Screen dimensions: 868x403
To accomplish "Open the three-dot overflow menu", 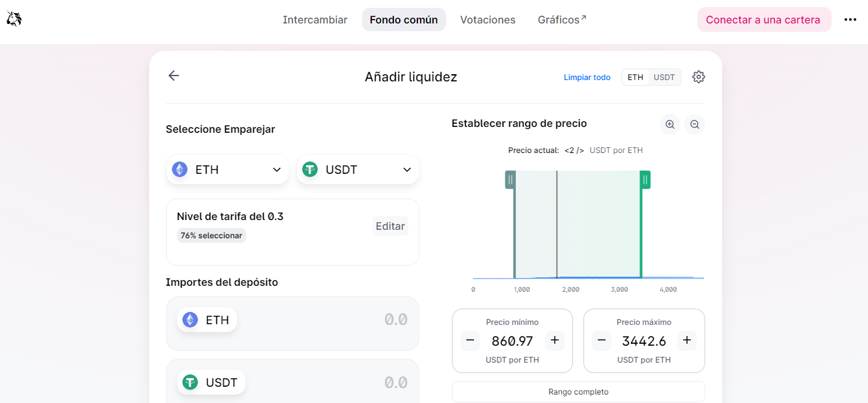I will coord(850,20).
